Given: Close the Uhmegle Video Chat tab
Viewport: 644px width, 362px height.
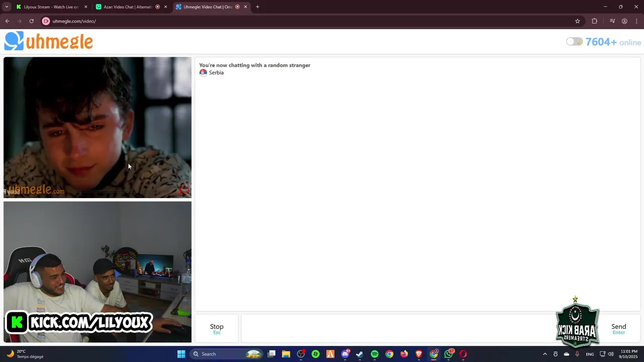Looking at the screenshot, I should click(246, 7).
